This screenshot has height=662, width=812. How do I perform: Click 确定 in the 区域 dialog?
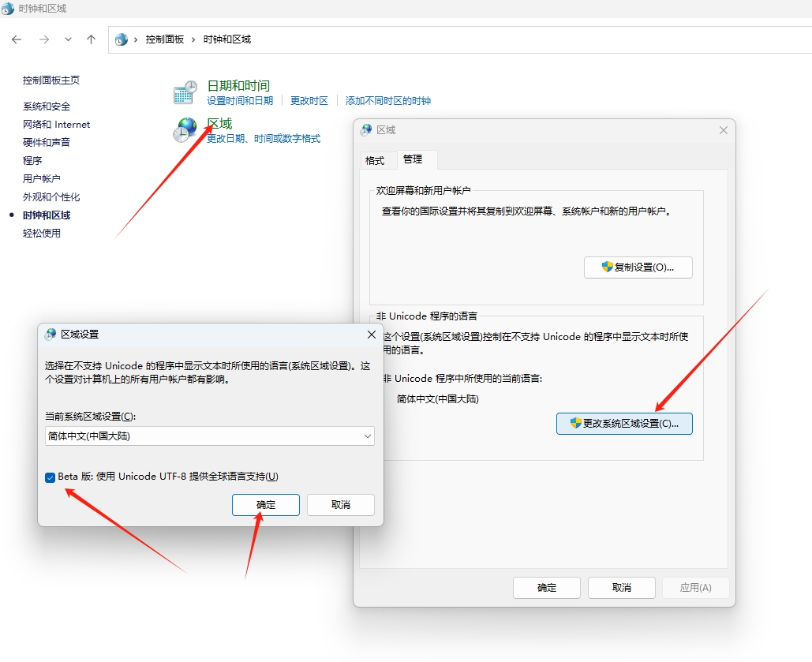tap(547, 588)
